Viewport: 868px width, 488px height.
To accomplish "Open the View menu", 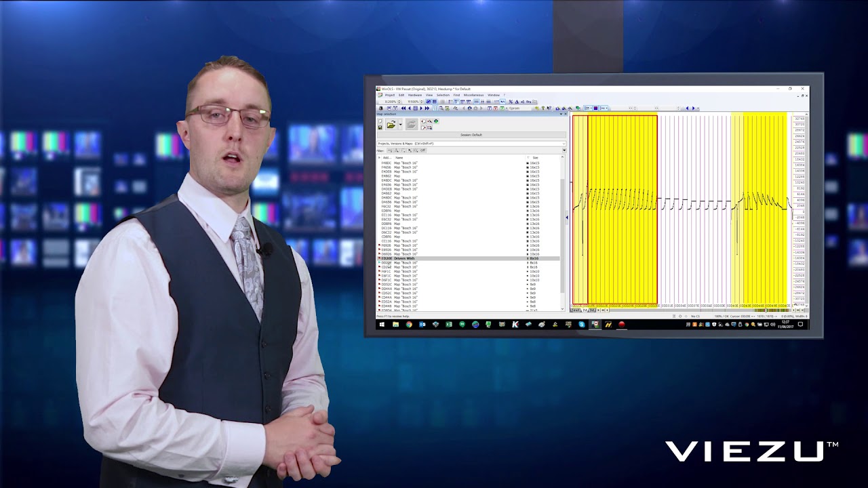I will point(429,95).
